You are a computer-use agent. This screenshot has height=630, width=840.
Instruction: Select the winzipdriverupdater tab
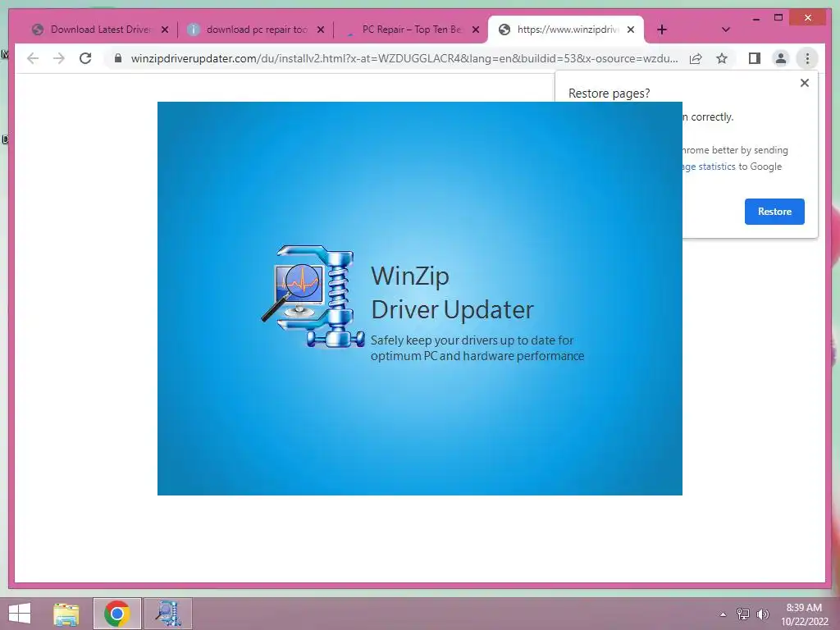click(x=566, y=30)
